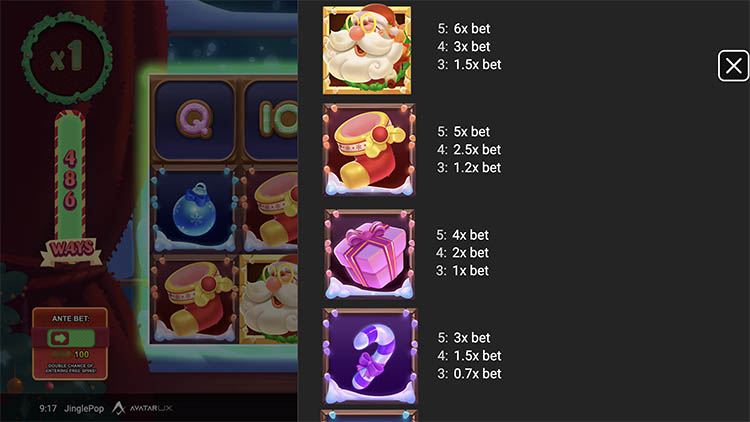This screenshot has height=422, width=750.
Task: Click the Santa symbol on the reels
Action: pos(269,299)
